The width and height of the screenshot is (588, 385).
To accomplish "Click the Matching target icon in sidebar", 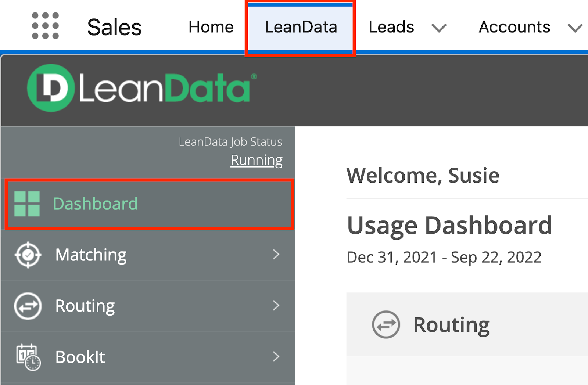I will [x=28, y=255].
